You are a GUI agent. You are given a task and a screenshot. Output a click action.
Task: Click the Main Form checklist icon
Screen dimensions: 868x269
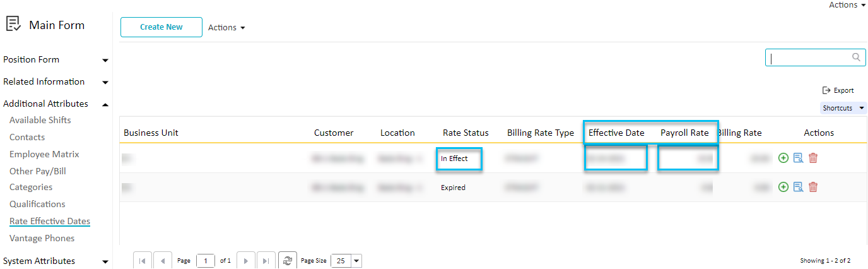[13, 25]
